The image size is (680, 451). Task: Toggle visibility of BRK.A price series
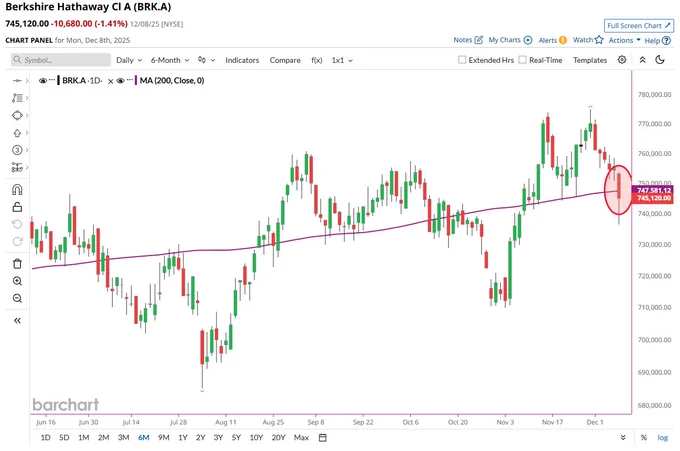click(42, 81)
